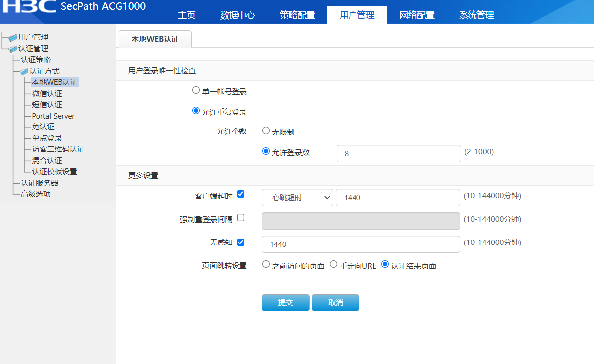This screenshot has height=364, width=594.
Task: Click the (2-1000) range hint
Action: [479, 152]
